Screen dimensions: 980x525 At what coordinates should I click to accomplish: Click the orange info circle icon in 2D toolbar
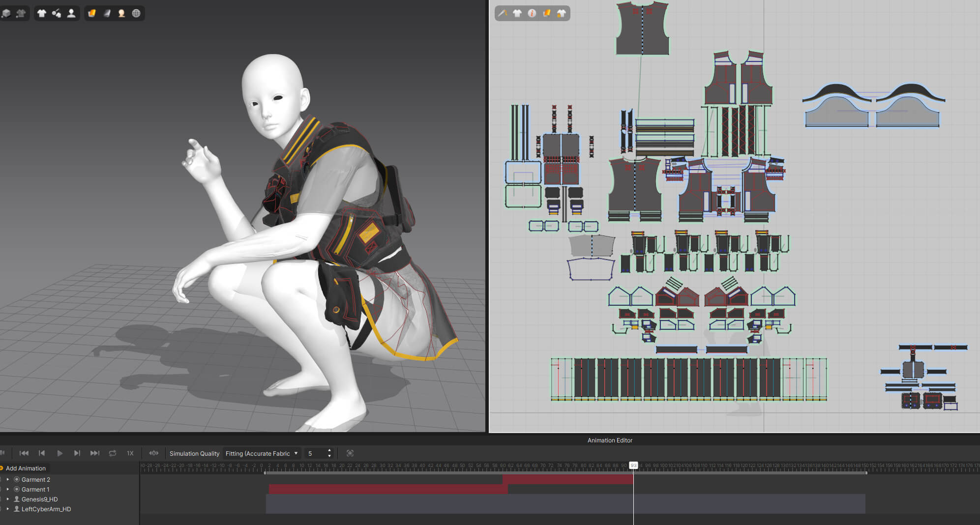pyautogui.click(x=532, y=13)
